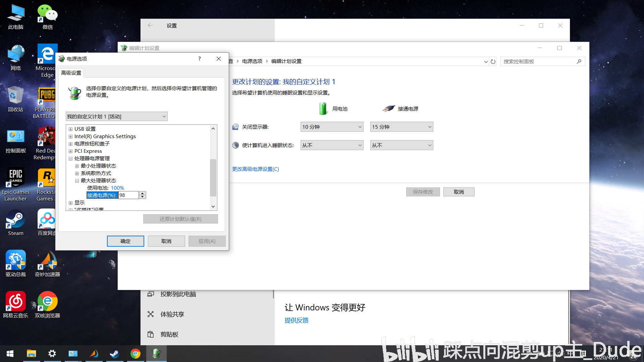
Task: Click the Settings gear on the taskbar
Action: [52, 354]
